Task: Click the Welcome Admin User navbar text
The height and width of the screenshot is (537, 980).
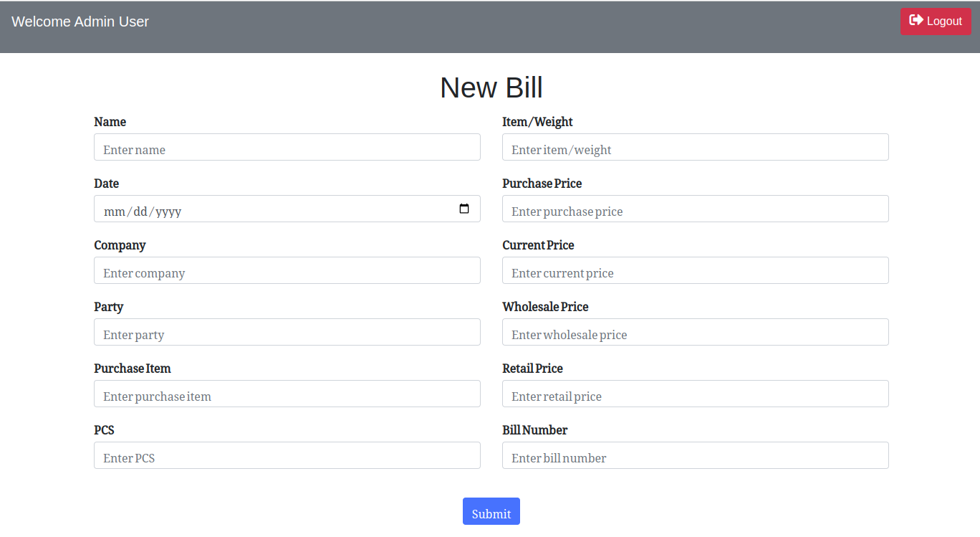Action: tap(80, 22)
